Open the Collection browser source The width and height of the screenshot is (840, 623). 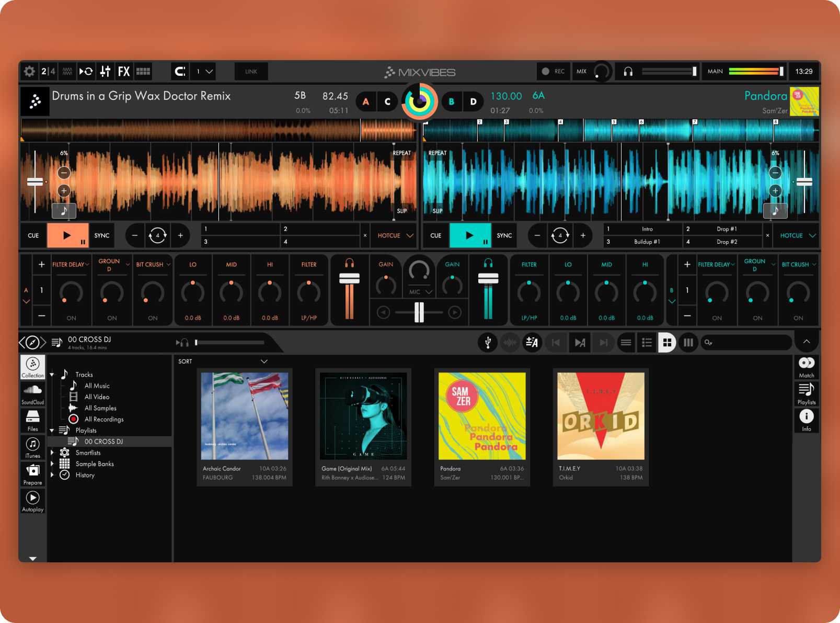click(32, 367)
